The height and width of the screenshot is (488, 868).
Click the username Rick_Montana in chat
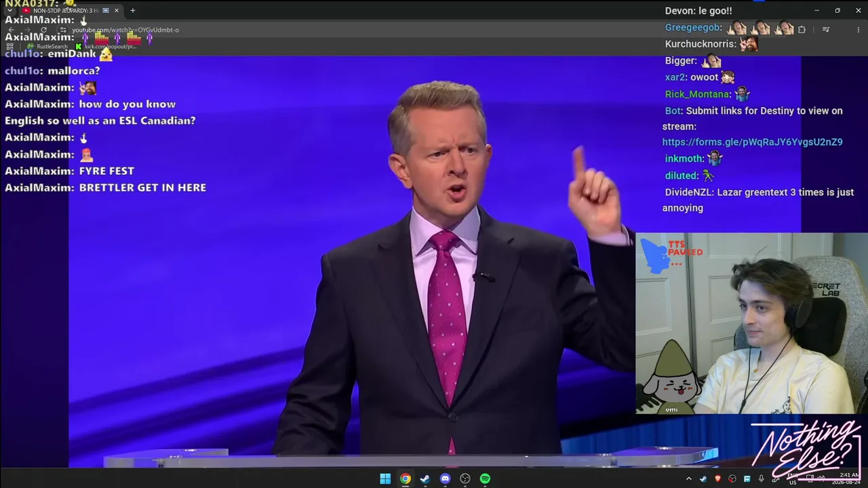[x=698, y=94]
